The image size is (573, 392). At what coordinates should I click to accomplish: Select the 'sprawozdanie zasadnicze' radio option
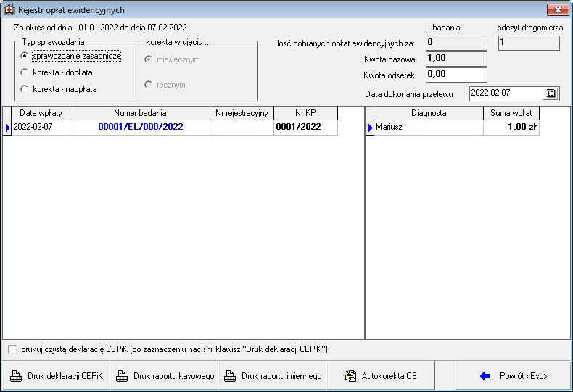pos(25,56)
